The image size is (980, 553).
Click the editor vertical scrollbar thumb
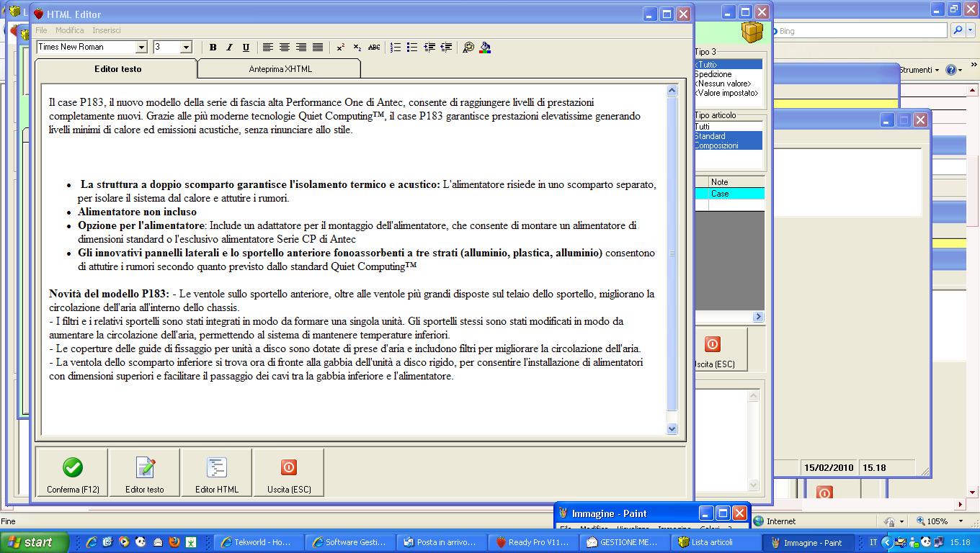click(672, 253)
